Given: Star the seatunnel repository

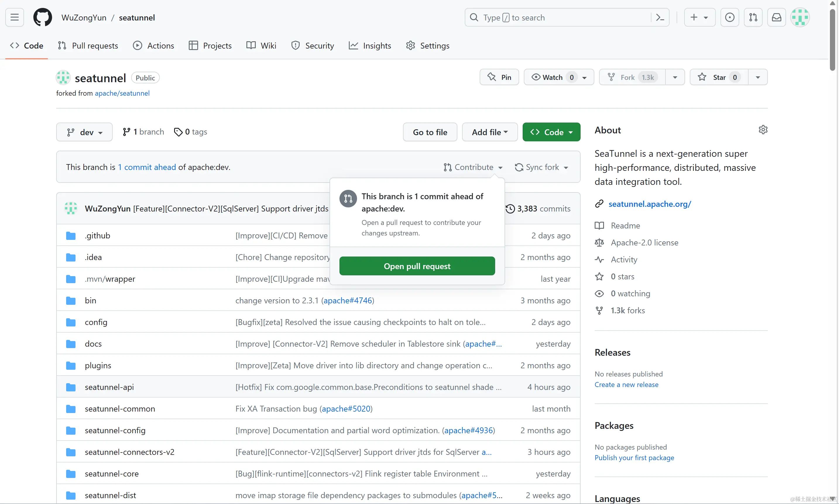Looking at the screenshot, I should [x=719, y=78].
